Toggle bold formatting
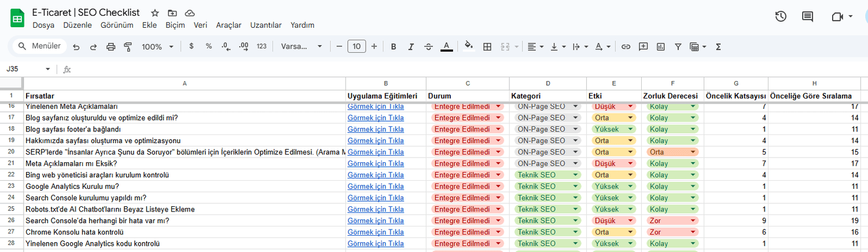 pyautogui.click(x=393, y=46)
